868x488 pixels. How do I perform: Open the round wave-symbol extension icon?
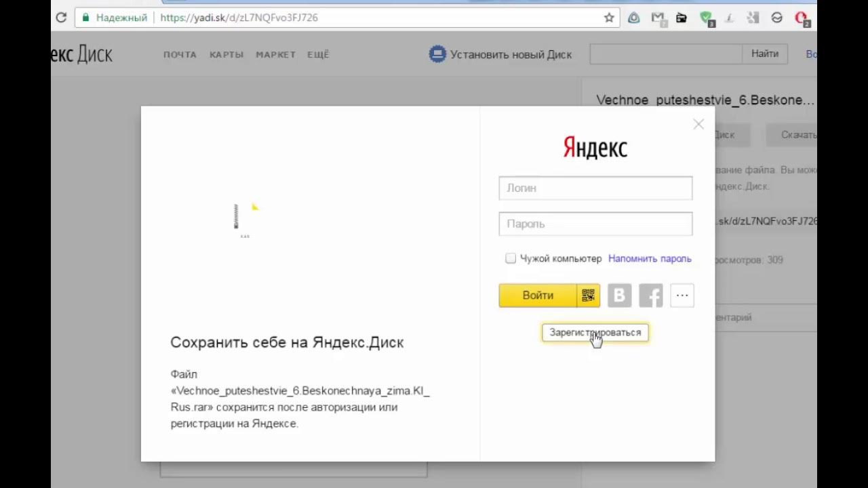777,18
